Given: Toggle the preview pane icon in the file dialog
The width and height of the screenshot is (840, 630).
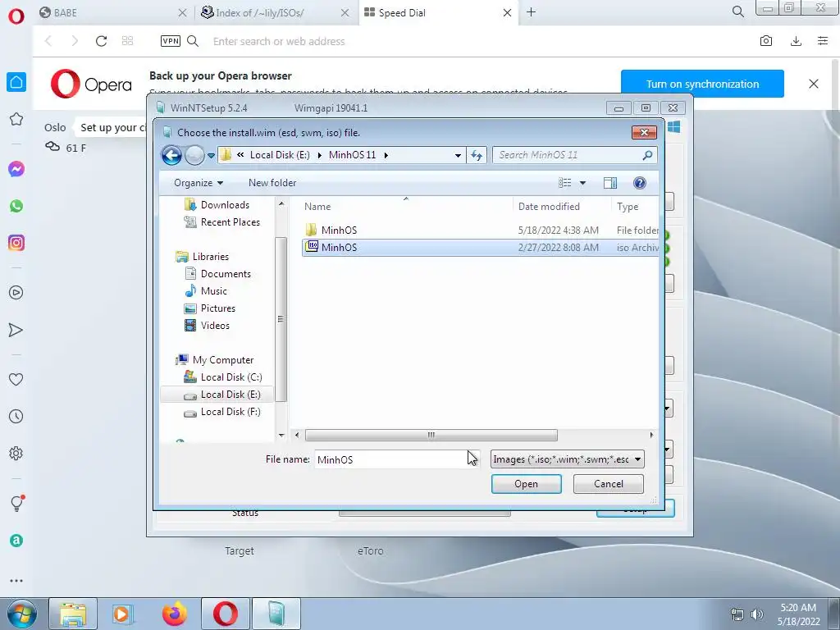Looking at the screenshot, I should pos(610,183).
